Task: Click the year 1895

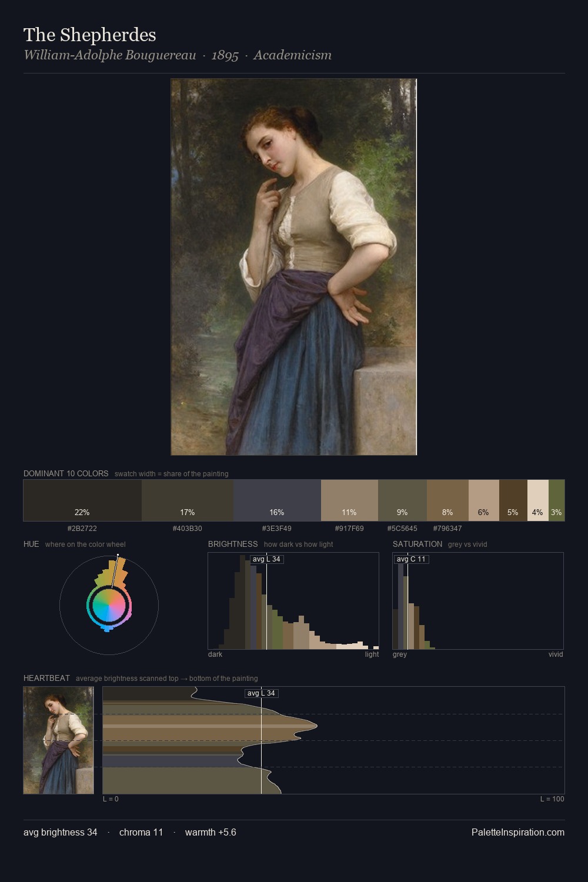Action: click(x=225, y=55)
